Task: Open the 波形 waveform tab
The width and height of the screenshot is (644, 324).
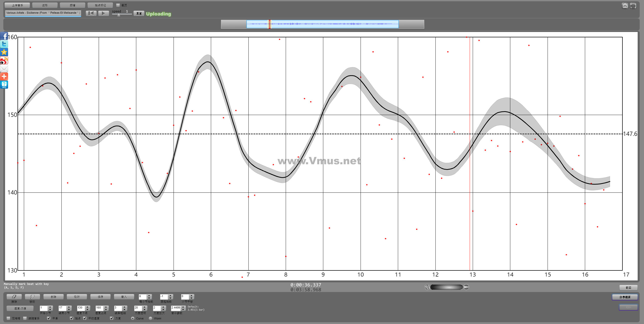Action: tap(45, 5)
